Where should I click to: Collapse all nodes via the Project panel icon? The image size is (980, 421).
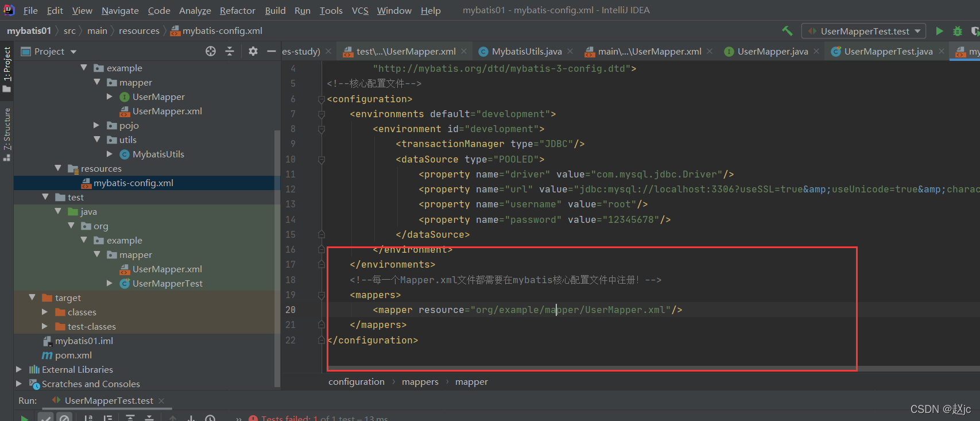pyautogui.click(x=230, y=51)
